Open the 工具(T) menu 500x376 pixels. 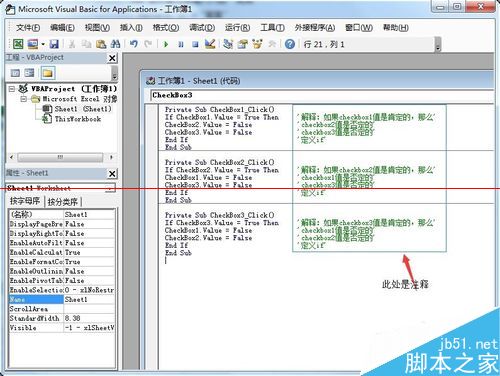272,27
